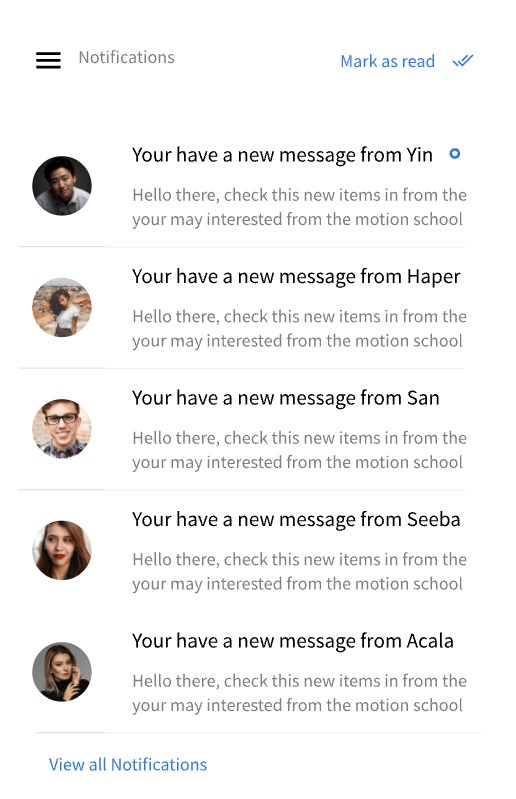Screen dimensions: 516x799
Task: Click message preview text under Haper's notification
Action: click(300, 329)
